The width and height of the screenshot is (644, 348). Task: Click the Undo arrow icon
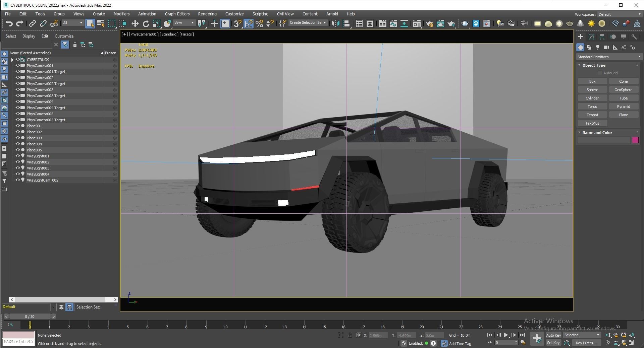[x=9, y=23]
